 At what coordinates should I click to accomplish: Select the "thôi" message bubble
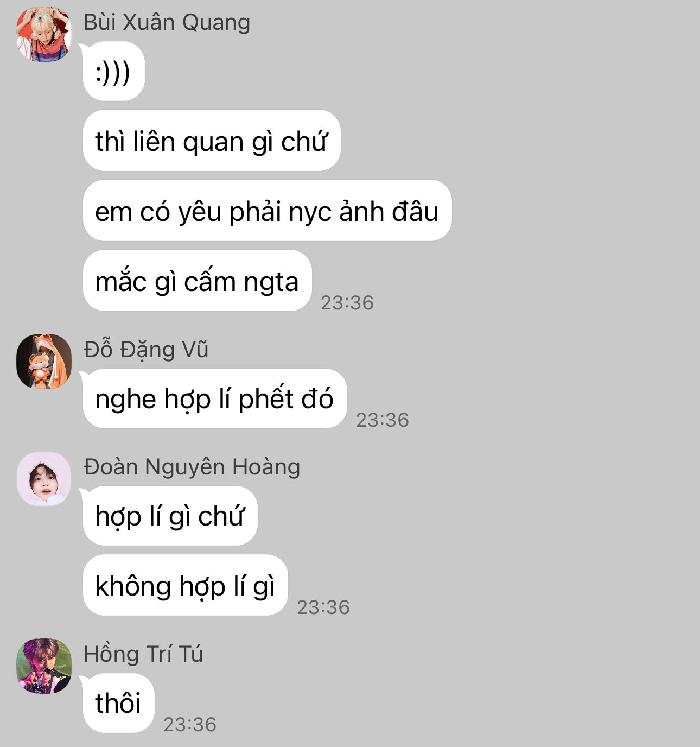(118, 703)
